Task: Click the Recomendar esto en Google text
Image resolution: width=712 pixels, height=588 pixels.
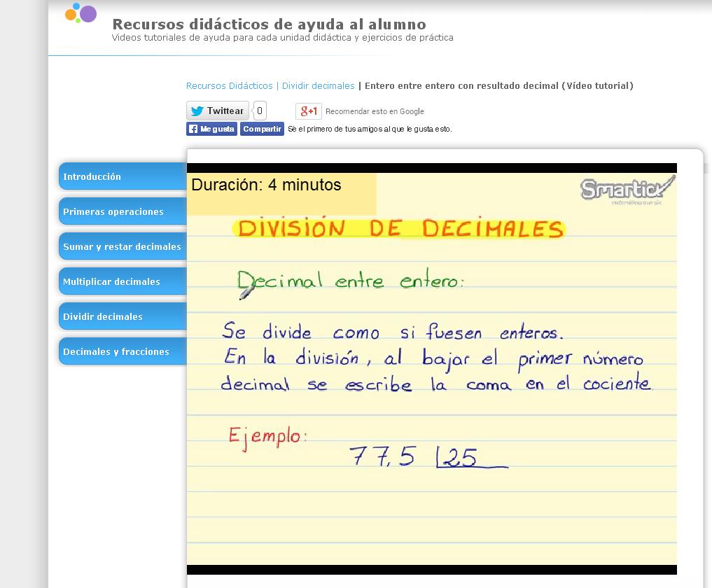Action: coord(375,111)
